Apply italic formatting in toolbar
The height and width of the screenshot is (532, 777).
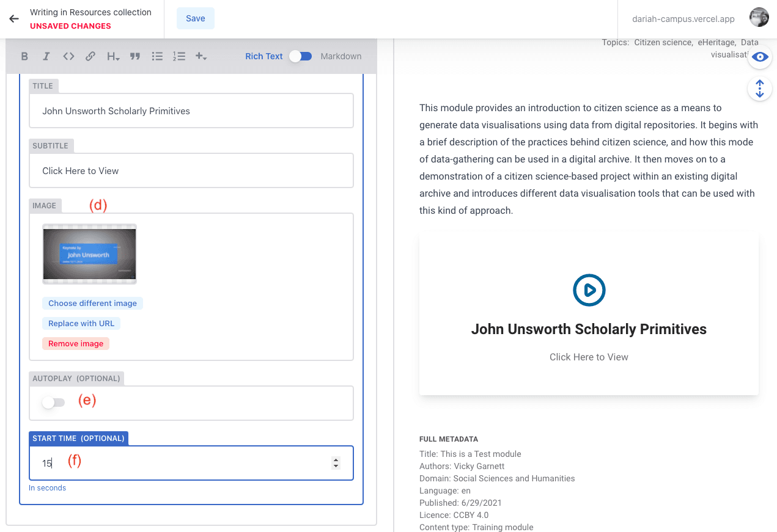(x=46, y=56)
